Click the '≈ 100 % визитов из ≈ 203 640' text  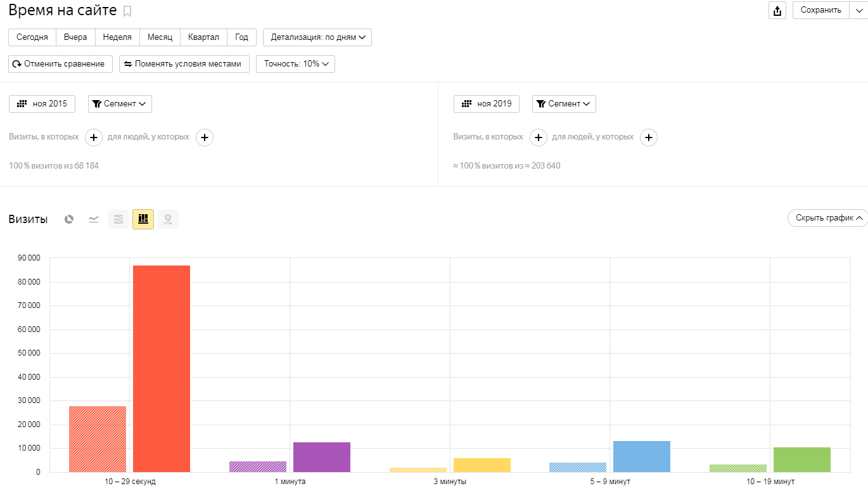coord(507,166)
